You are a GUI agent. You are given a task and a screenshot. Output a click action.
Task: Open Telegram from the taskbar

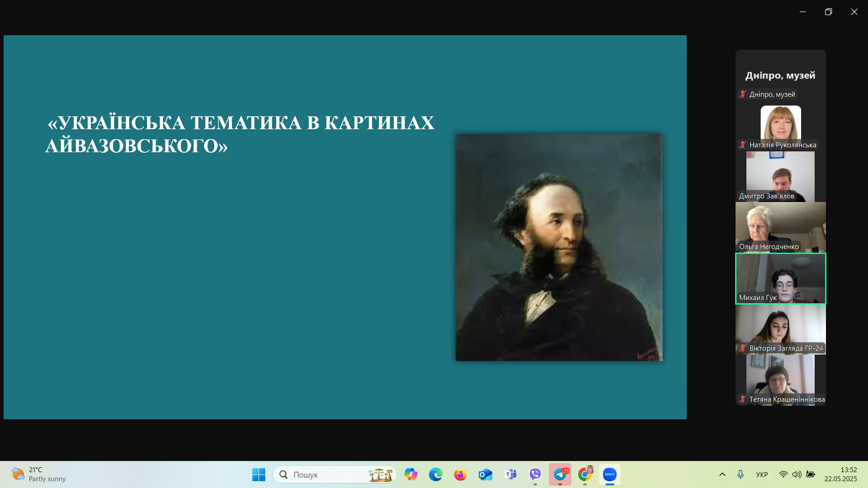coord(560,474)
